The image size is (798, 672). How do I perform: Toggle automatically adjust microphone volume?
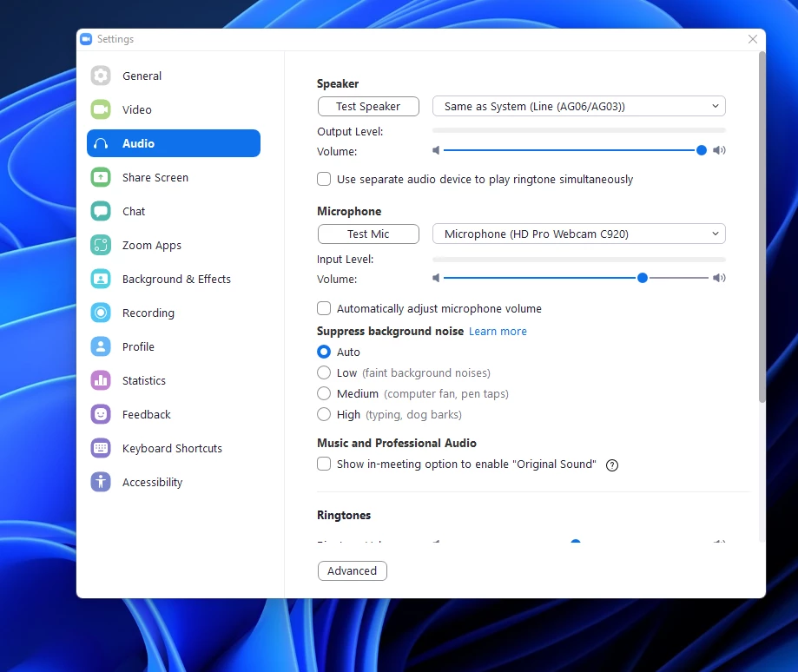pyautogui.click(x=324, y=308)
